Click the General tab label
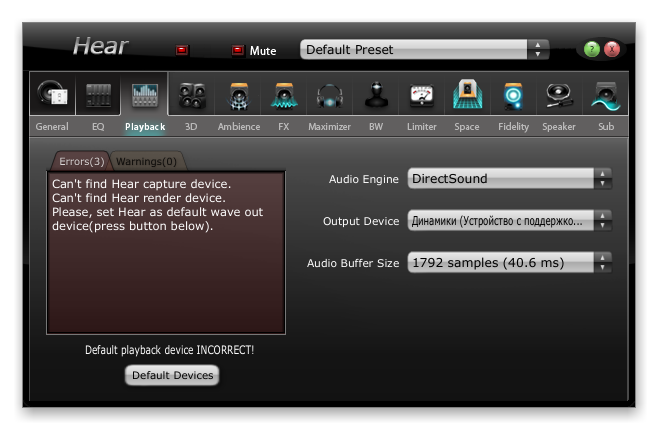This screenshot has height=430, width=667. pos(52,127)
